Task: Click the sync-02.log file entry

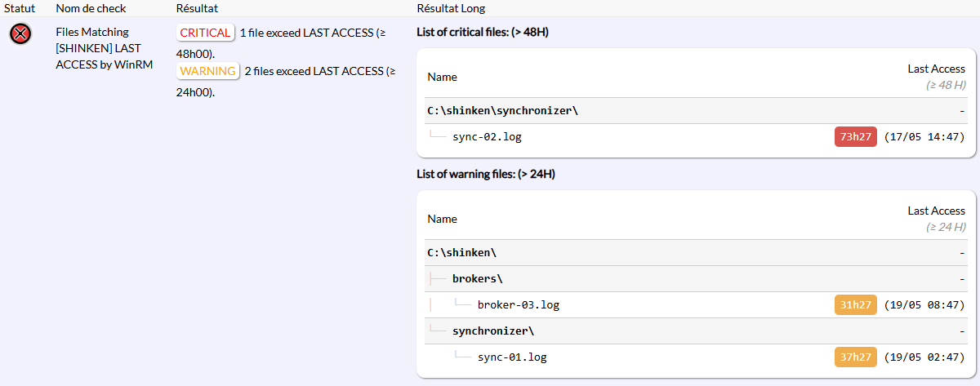Action: tap(487, 137)
